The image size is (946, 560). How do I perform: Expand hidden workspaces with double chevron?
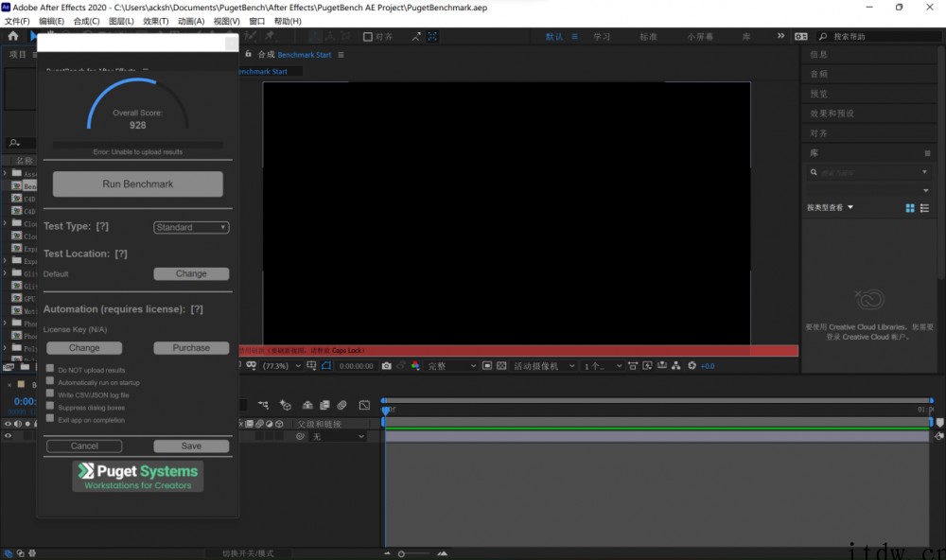780,36
